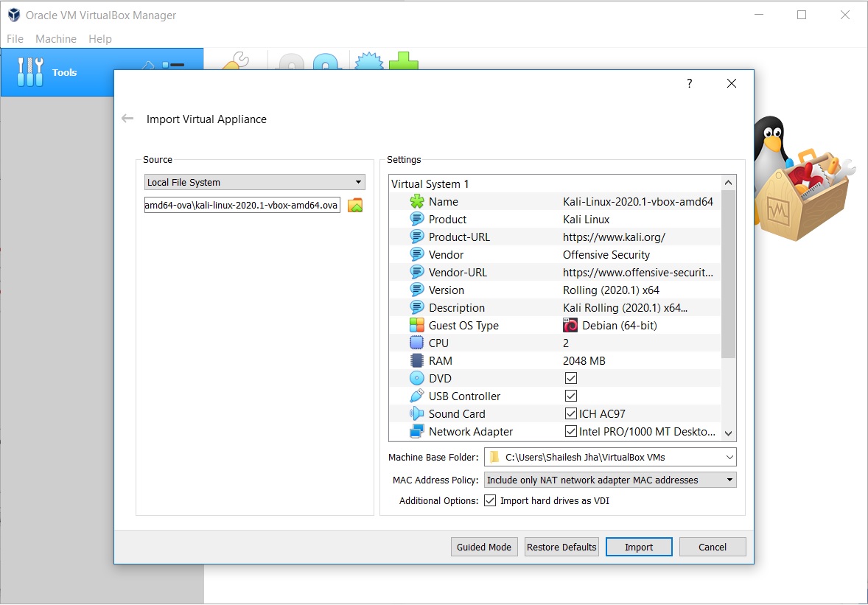Screen dimensions: 868x605
Task: Click the Cancel button
Action: (713, 547)
